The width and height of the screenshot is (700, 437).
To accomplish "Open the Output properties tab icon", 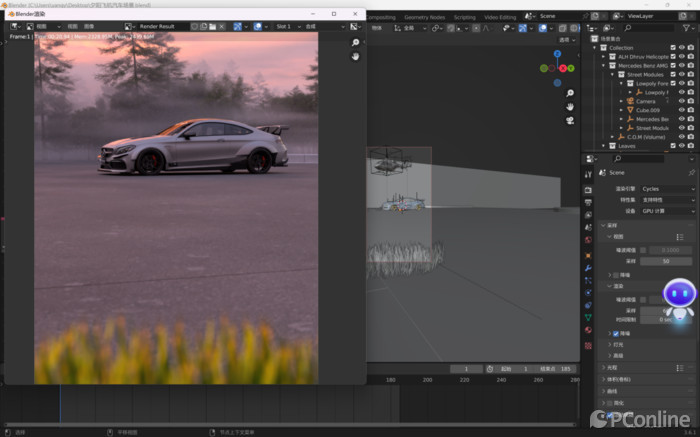I will (588, 202).
